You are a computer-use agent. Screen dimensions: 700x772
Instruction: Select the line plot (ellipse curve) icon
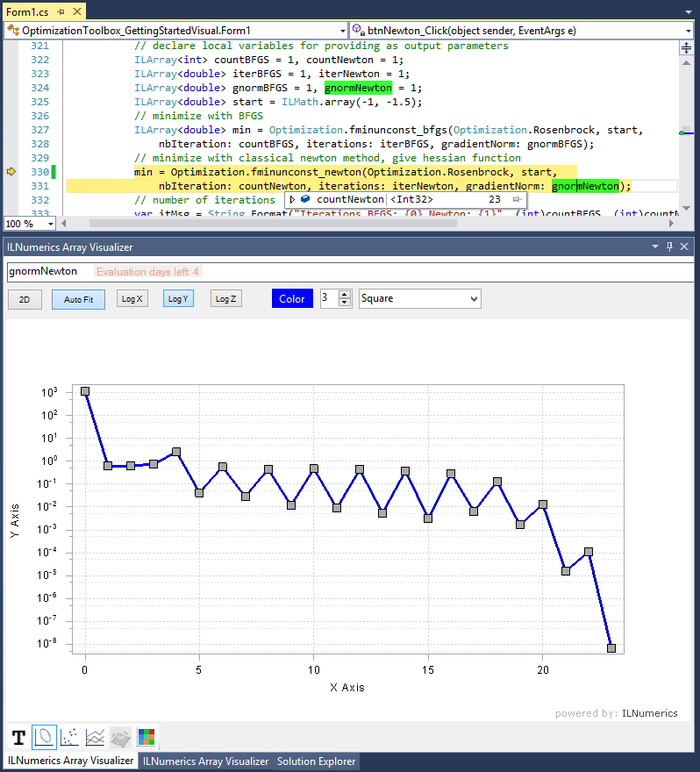pyautogui.click(x=45, y=737)
